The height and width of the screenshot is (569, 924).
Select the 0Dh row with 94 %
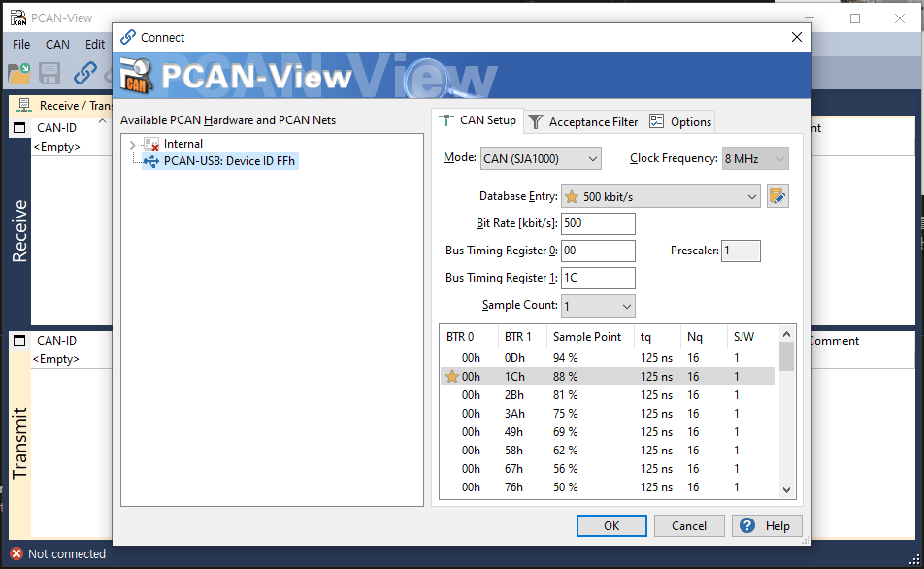tap(609, 358)
